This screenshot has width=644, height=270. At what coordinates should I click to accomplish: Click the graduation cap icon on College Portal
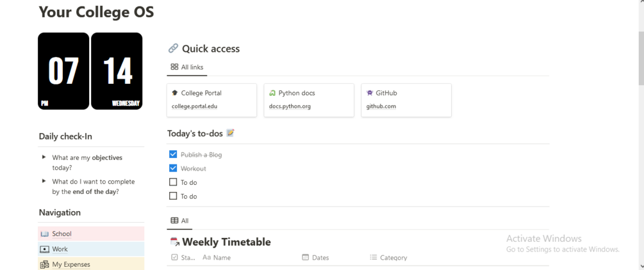tap(175, 93)
